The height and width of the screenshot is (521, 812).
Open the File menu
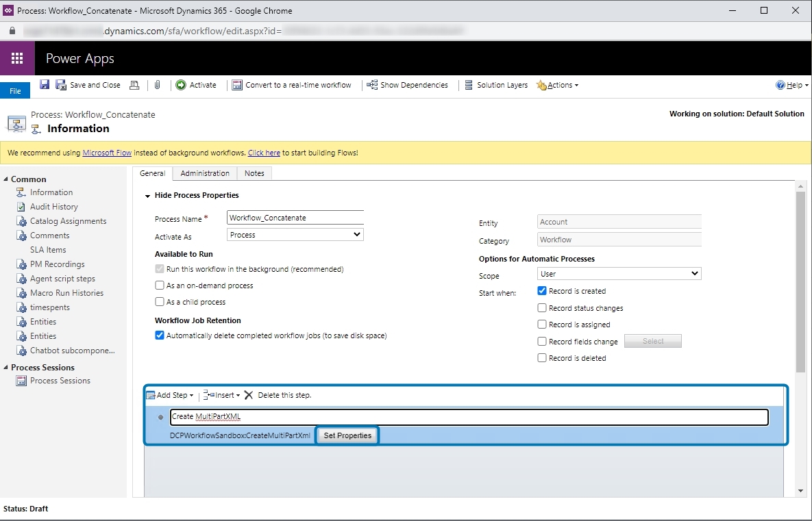pos(15,90)
